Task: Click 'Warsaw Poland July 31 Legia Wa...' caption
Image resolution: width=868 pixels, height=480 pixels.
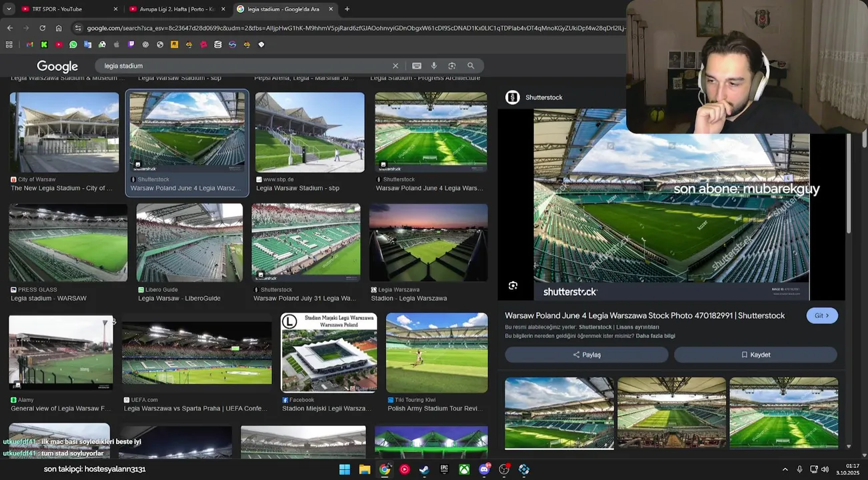Action: pos(305,298)
